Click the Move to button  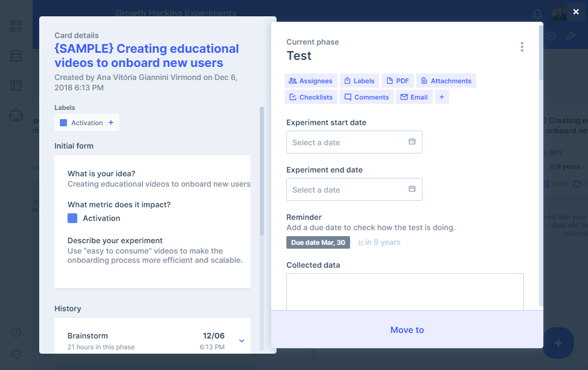407,330
